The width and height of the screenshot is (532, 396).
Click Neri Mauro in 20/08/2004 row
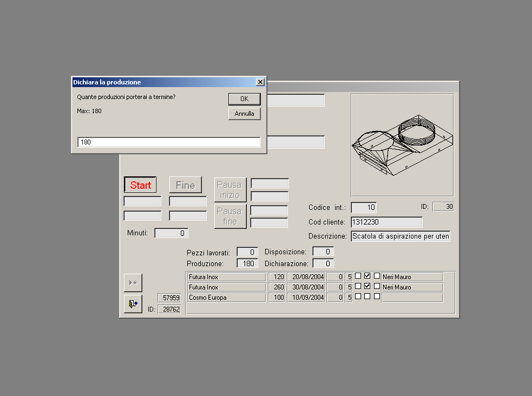tap(412, 277)
